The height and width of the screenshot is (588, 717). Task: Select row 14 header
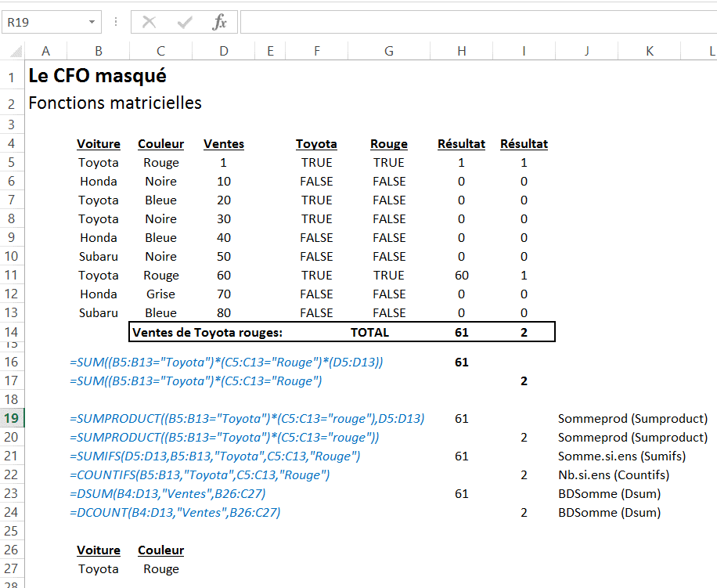coord(12,331)
